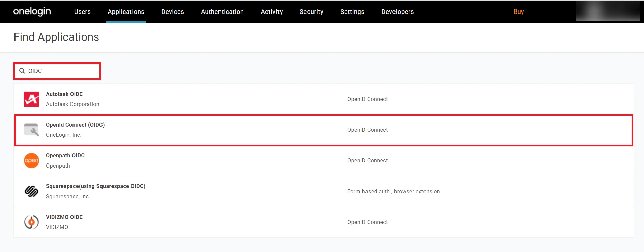Screen dimensions: 644x252
Task: Click the blurred user profile area
Action: pos(608,11)
